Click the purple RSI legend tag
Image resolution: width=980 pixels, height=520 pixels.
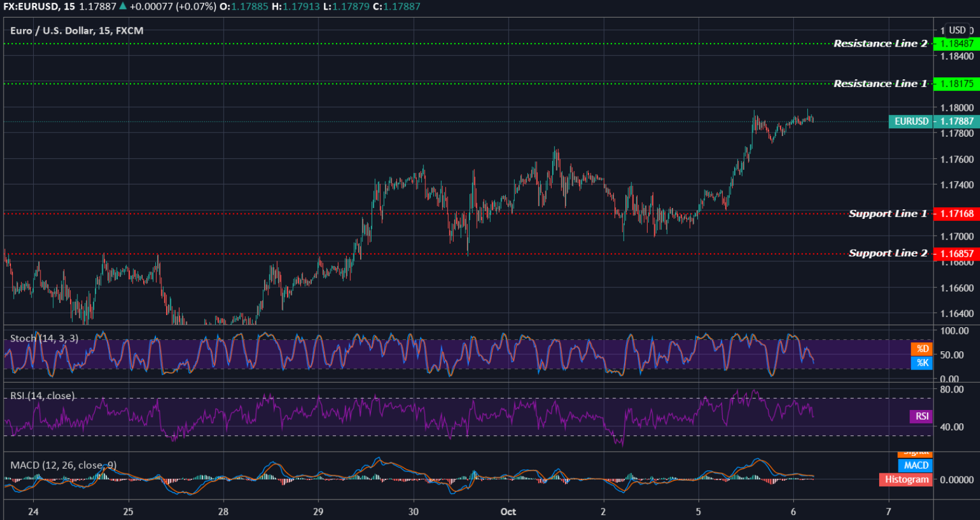point(921,416)
